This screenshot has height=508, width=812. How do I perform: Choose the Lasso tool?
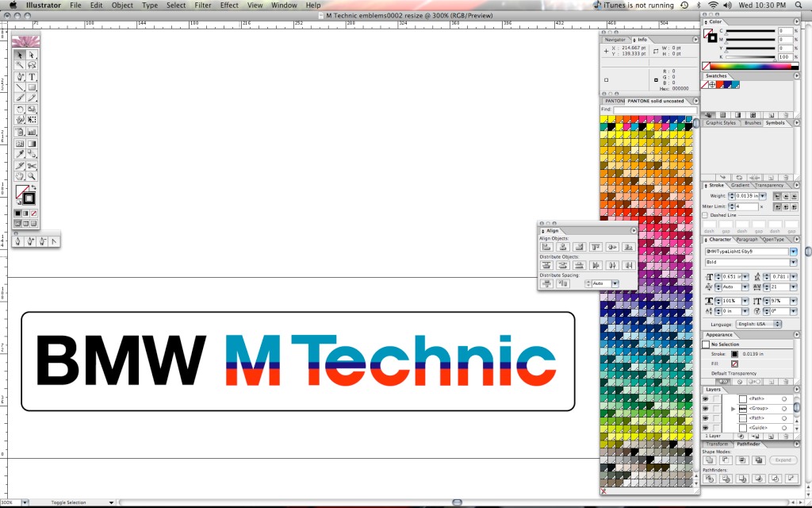click(x=32, y=65)
